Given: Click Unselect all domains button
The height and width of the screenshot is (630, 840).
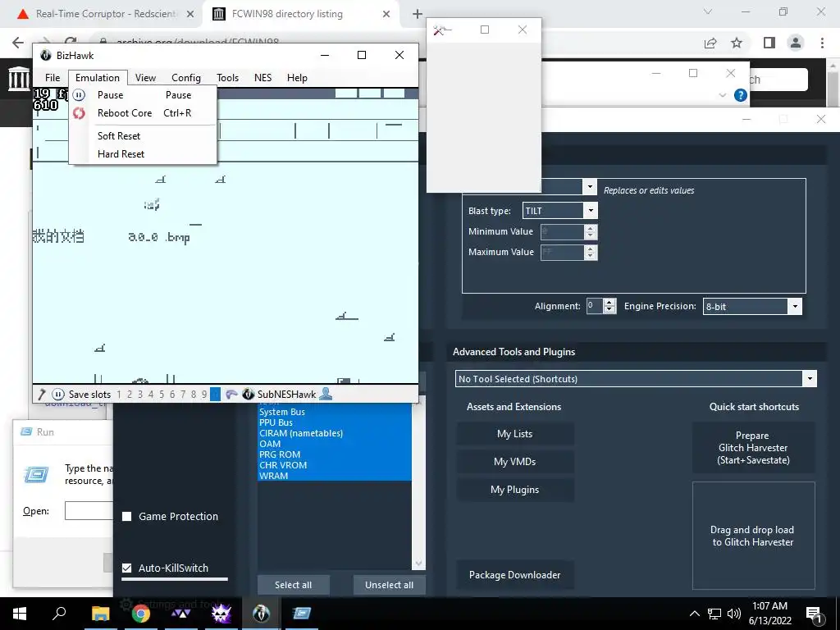Looking at the screenshot, I should [x=389, y=585].
